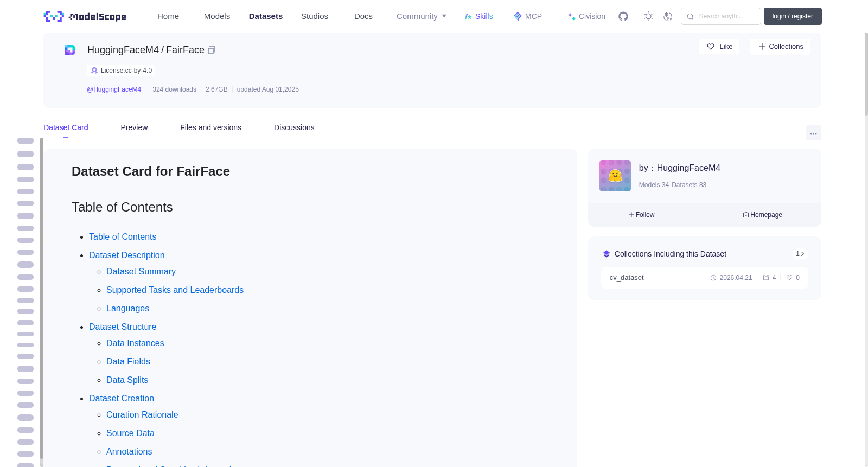Open Civision from the navbar
This screenshot has width=868, height=467.
click(x=586, y=16)
